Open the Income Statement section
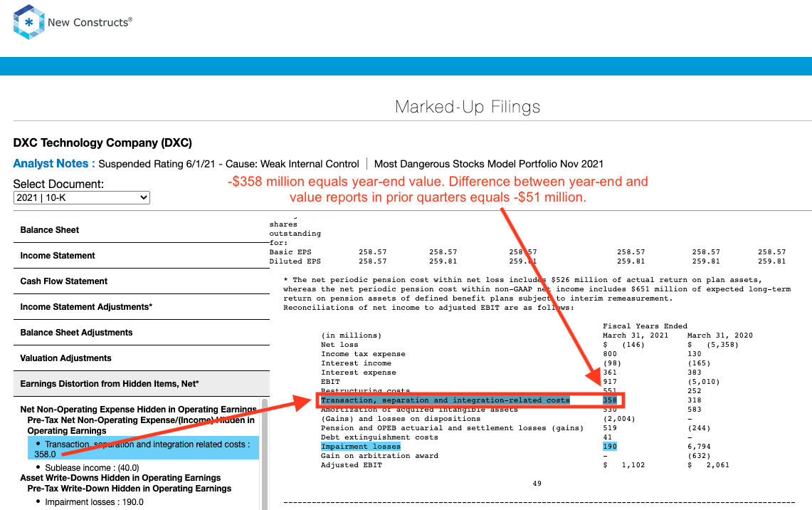Image resolution: width=812 pixels, height=510 pixels. pyautogui.click(x=142, y=256)
